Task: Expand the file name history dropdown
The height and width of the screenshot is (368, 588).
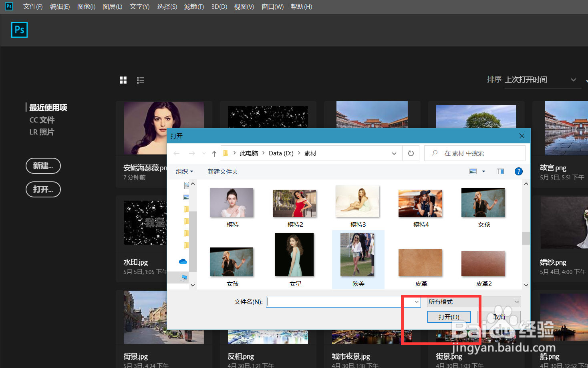Action: 417,302
